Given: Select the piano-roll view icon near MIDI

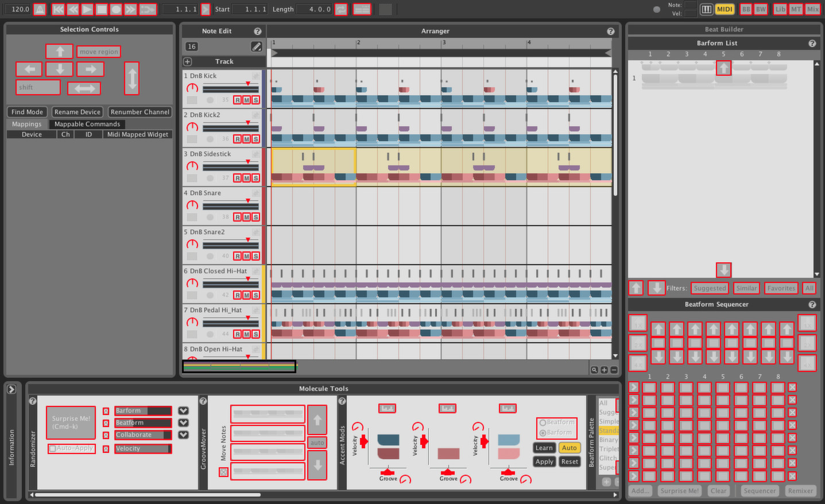Looking at the screenshot, I should tap(707, 9).
